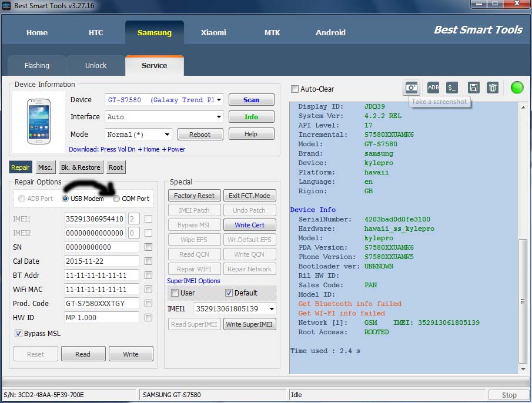Click the Write SuperIMEI button

pyautogui.click(x=250, y=324)
